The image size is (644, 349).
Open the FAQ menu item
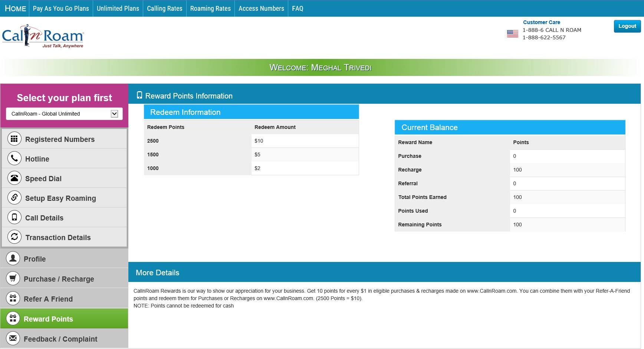tap(298, 8)
